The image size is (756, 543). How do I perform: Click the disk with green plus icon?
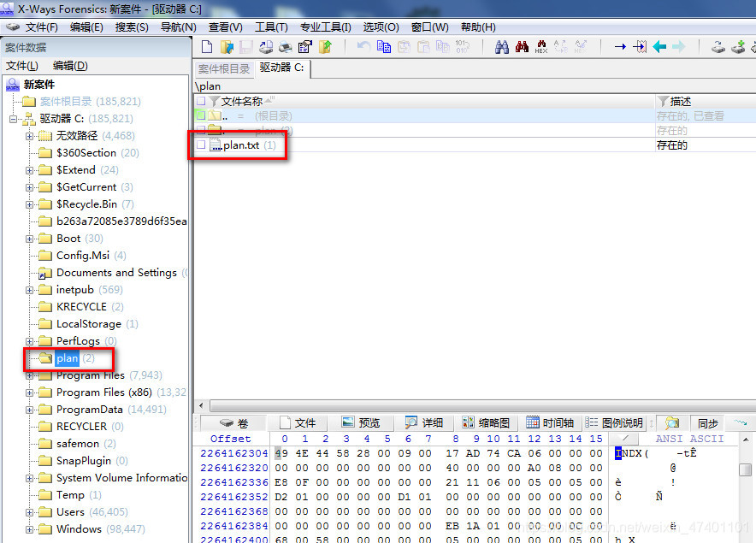click(738, 47)
